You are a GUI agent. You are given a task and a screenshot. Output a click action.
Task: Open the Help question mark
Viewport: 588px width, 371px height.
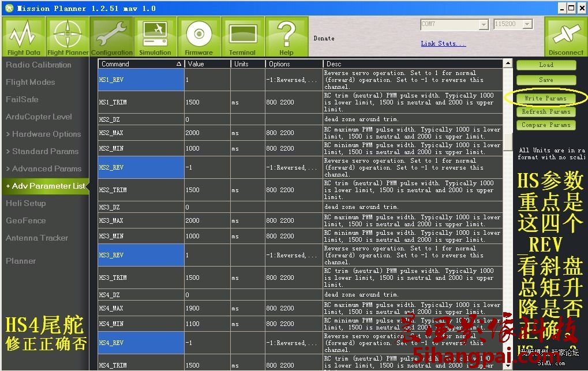click(287, 36)
